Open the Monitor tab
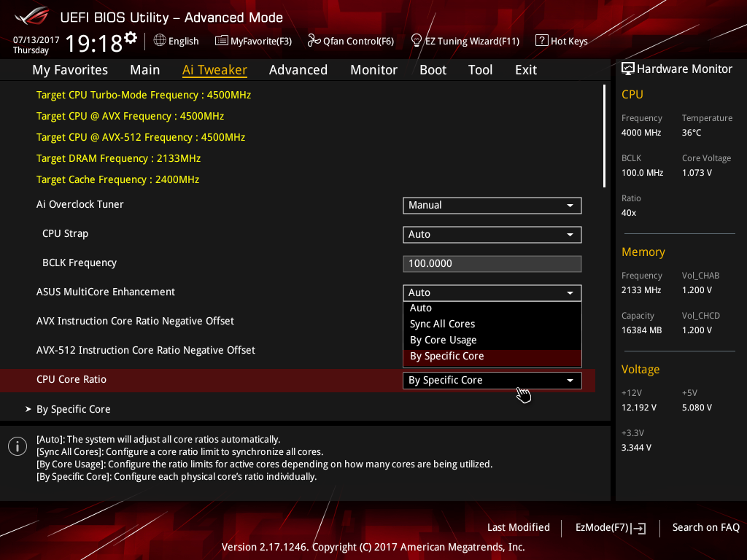The width and height of the screenshot is (747, 560). click(x=373, y=70)
